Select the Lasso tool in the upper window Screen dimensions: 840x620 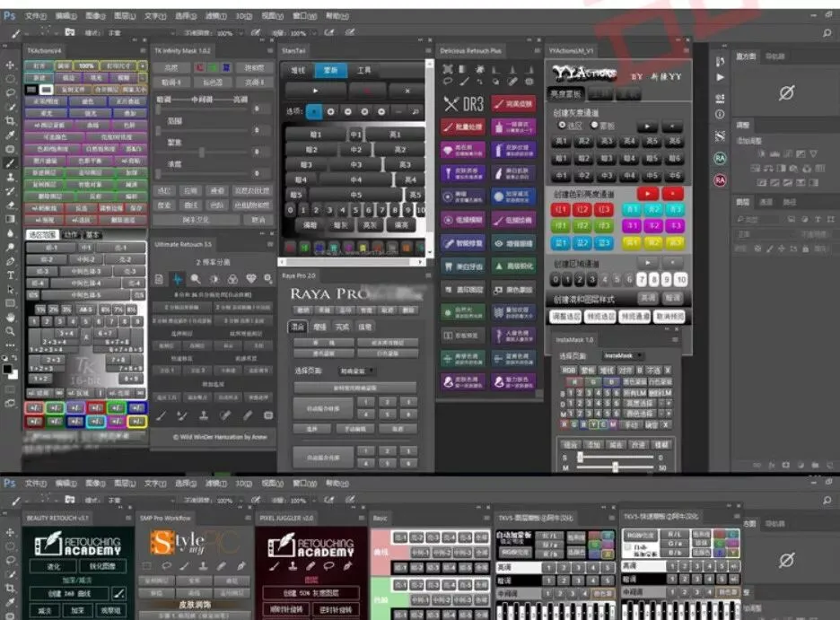click(x=10, y=92)
